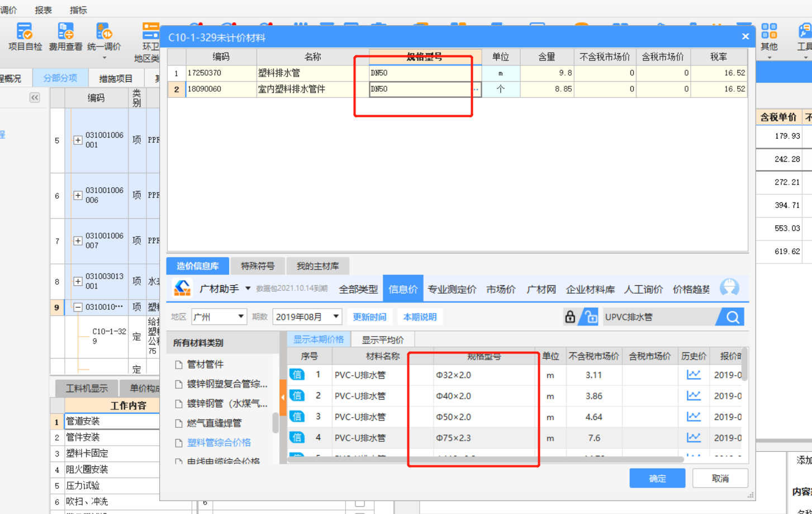Select the 专业测定价 tab
The image size is (812, 514).
click(x=452, y=289)
